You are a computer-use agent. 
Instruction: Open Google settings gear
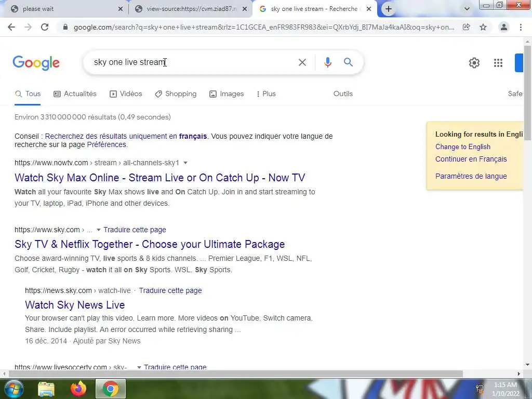474,63
